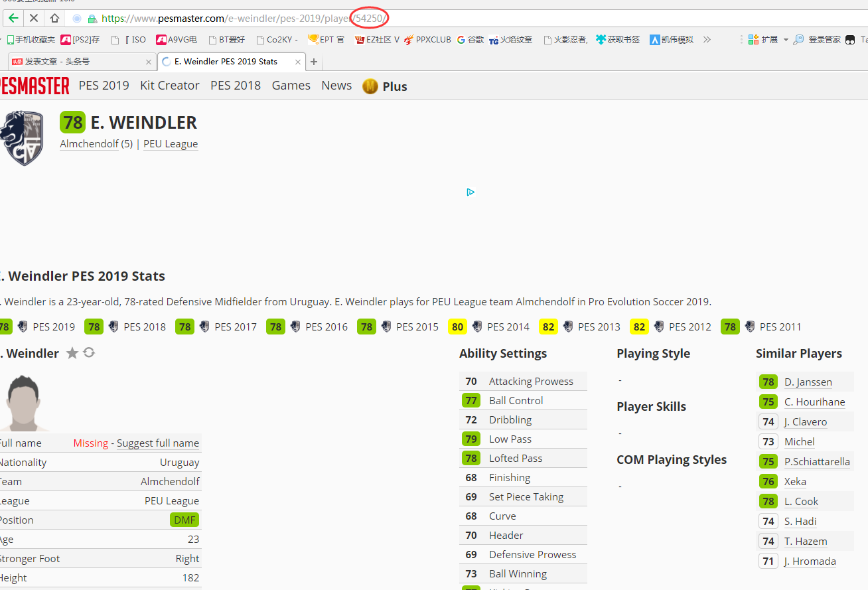This screenshot has height=590, width=868.
Task: Follow the Almchendolf team link under the name
Action: [89, 144]
